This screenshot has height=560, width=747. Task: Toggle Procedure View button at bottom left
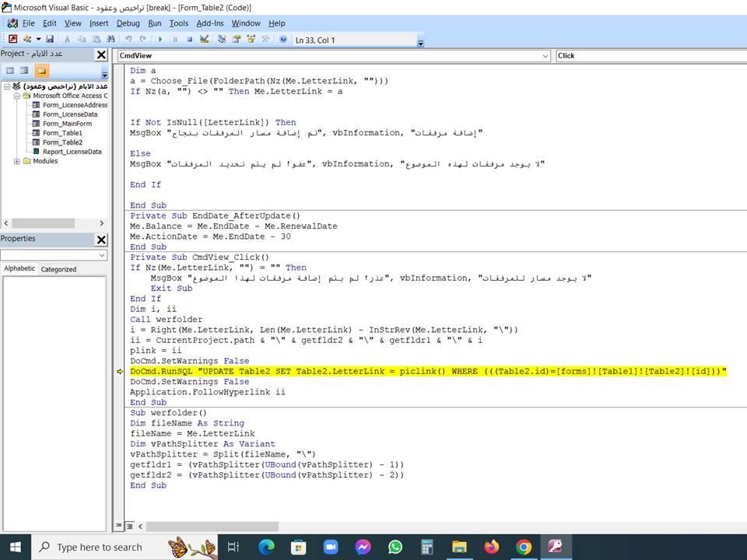[x=118, y=526]
